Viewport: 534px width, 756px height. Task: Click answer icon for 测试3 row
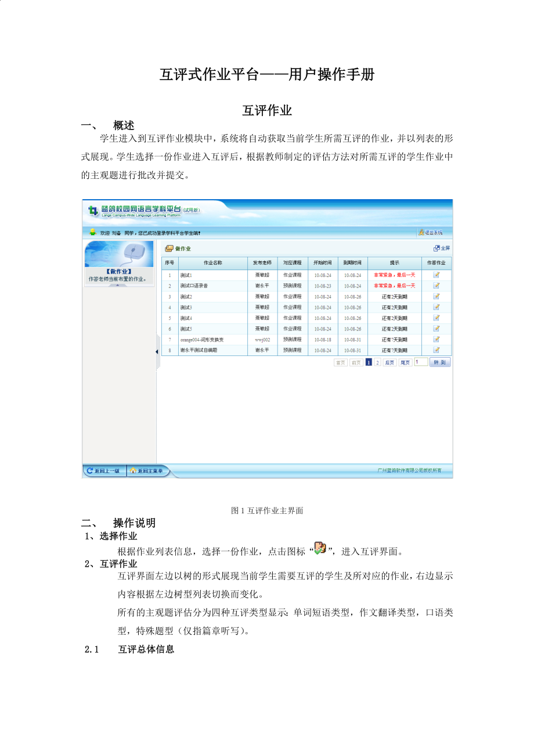pos(436,307)
